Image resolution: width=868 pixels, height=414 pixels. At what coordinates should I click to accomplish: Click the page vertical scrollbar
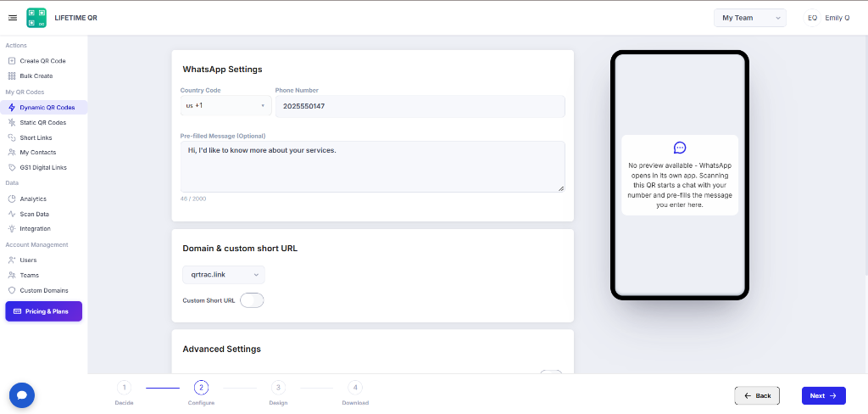(x=865, y=155)
